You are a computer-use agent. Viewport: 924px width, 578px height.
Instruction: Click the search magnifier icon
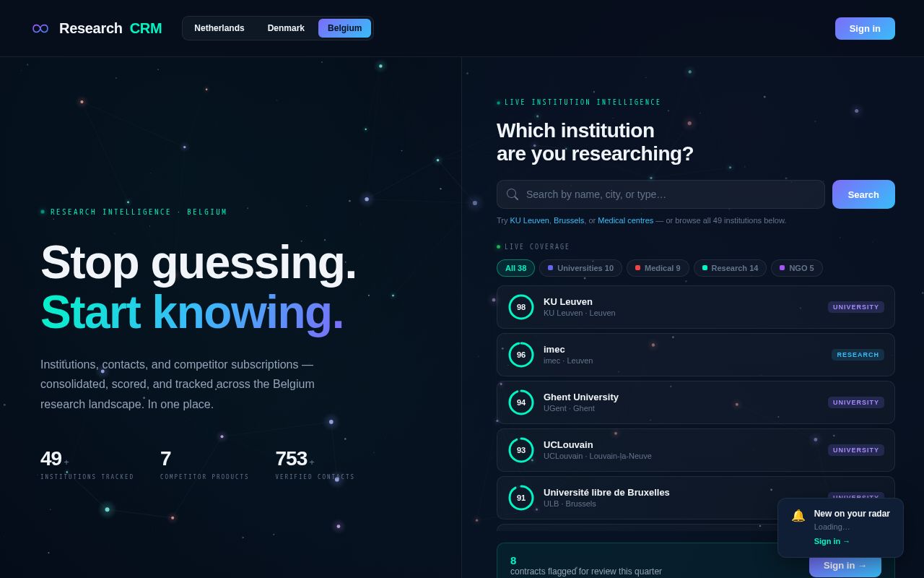coord(513,194)
